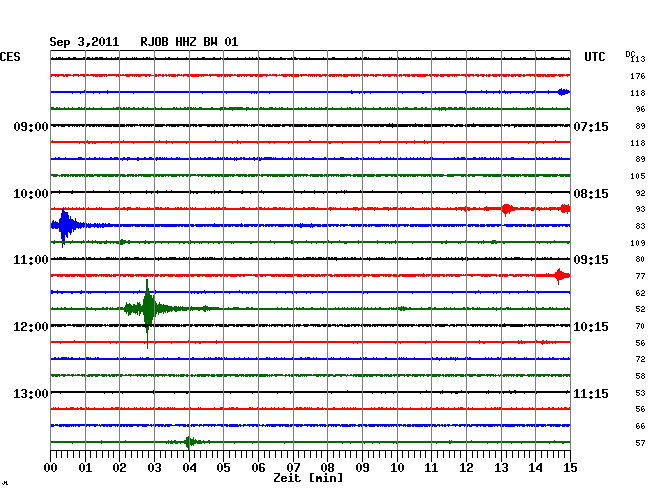Select the '13:00' local time label

31,393
